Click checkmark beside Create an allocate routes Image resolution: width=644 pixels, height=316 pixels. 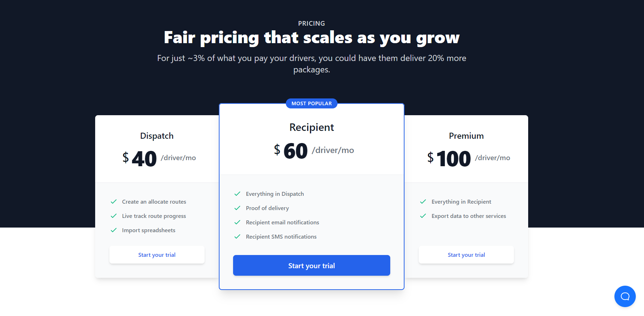point(114,202)
